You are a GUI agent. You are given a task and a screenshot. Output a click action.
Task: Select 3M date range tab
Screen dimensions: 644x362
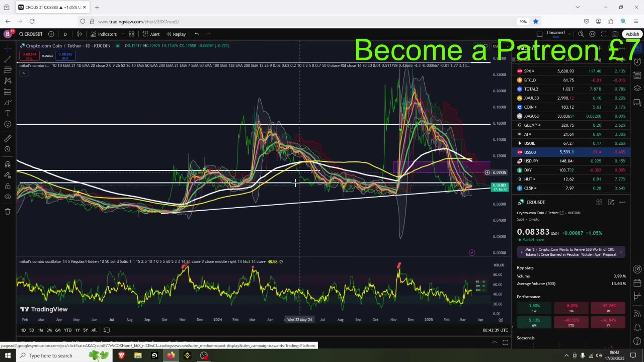tap(49, 330)
